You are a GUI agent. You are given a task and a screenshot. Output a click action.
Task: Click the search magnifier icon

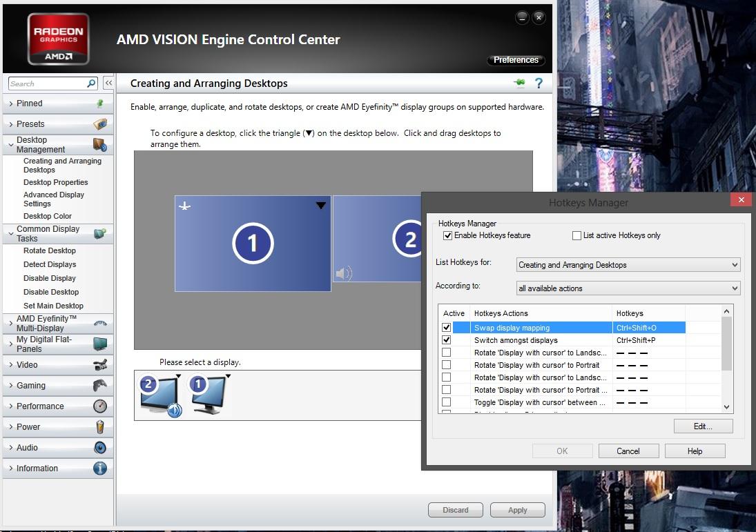91,83
